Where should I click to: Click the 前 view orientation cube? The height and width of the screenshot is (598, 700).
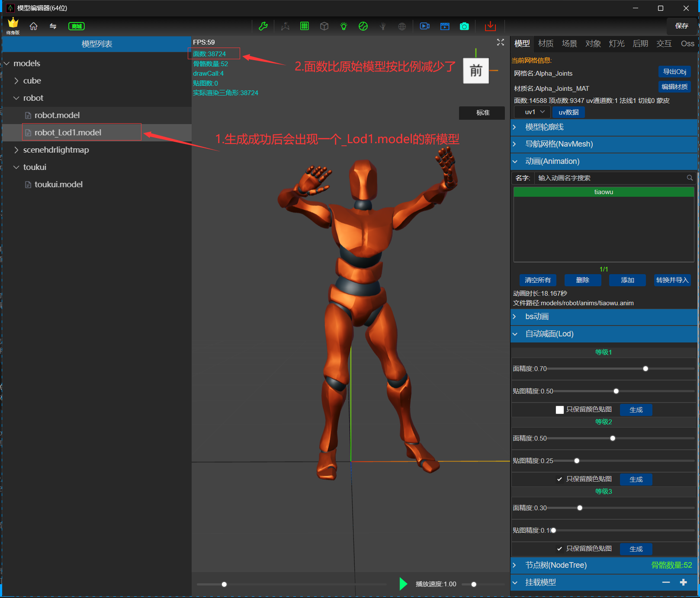[x=476, y=70]
